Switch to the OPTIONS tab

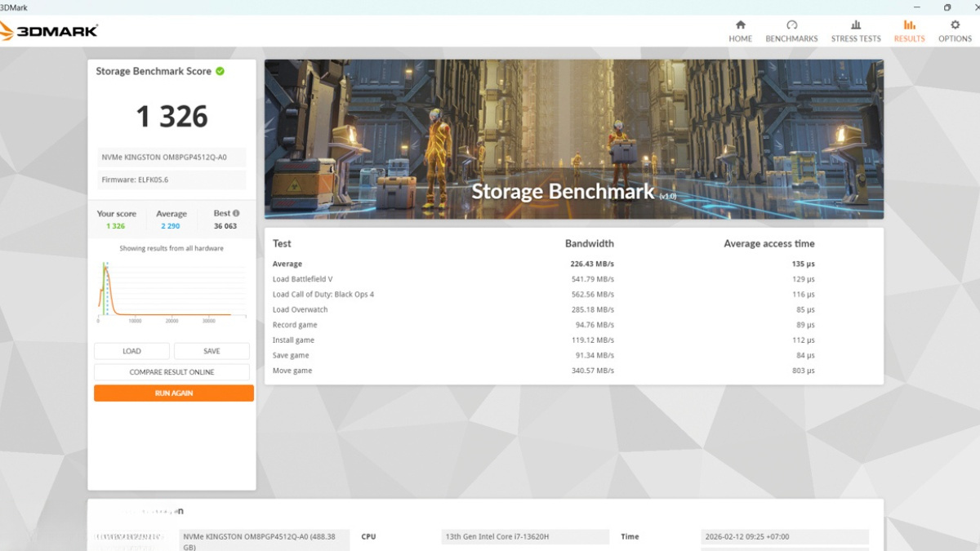pos(955,31)
